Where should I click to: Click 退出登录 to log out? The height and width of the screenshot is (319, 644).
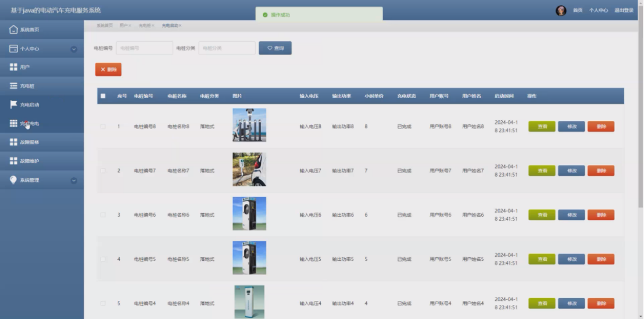[x=624, y=10]
